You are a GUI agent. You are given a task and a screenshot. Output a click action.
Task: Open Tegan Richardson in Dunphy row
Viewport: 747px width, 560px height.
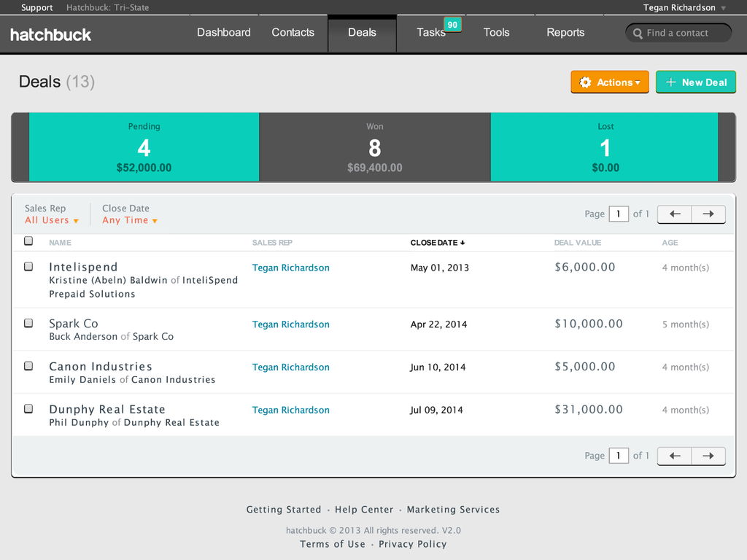(290, 410)
